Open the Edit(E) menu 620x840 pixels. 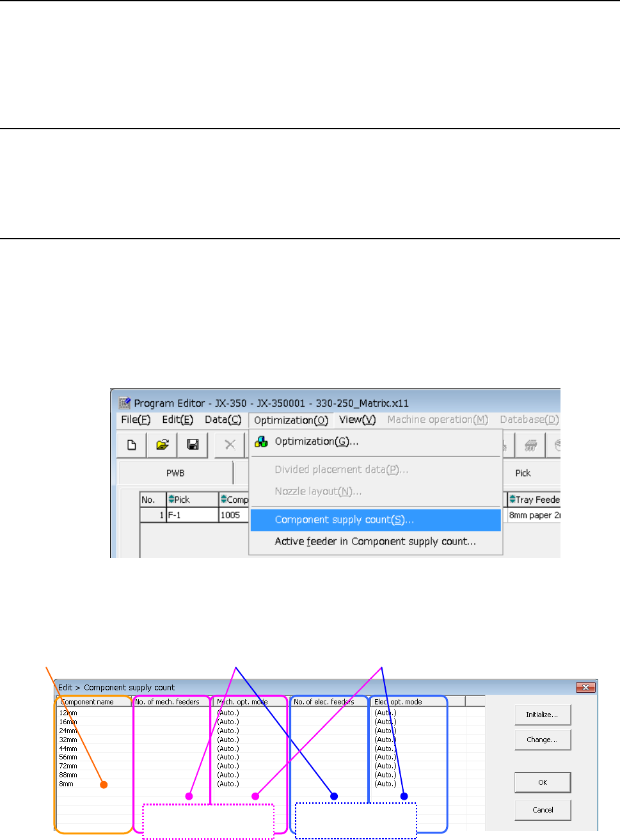pos(177,420)
